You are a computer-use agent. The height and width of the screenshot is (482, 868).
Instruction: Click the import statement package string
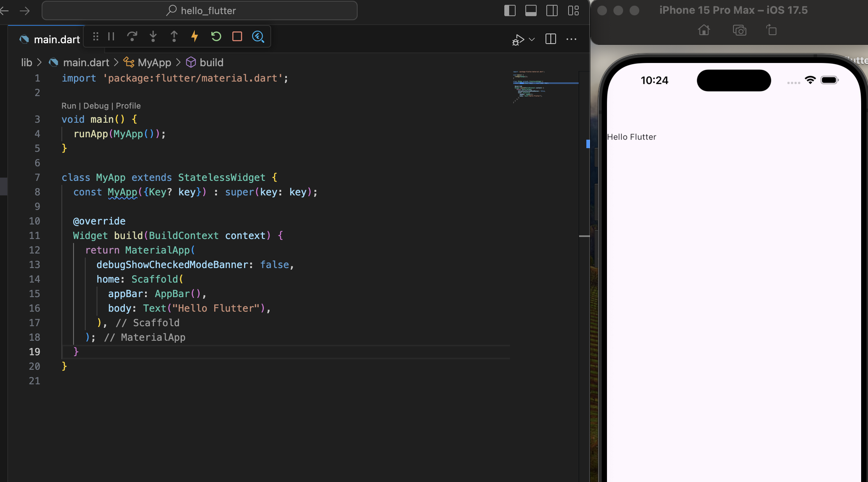point(193,78)
